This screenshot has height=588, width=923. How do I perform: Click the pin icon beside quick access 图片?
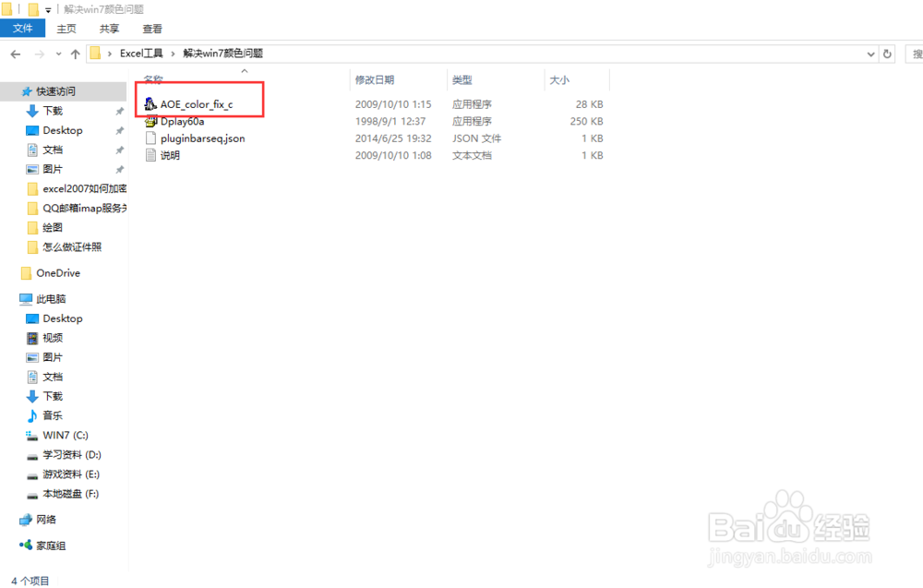(120, 169)
